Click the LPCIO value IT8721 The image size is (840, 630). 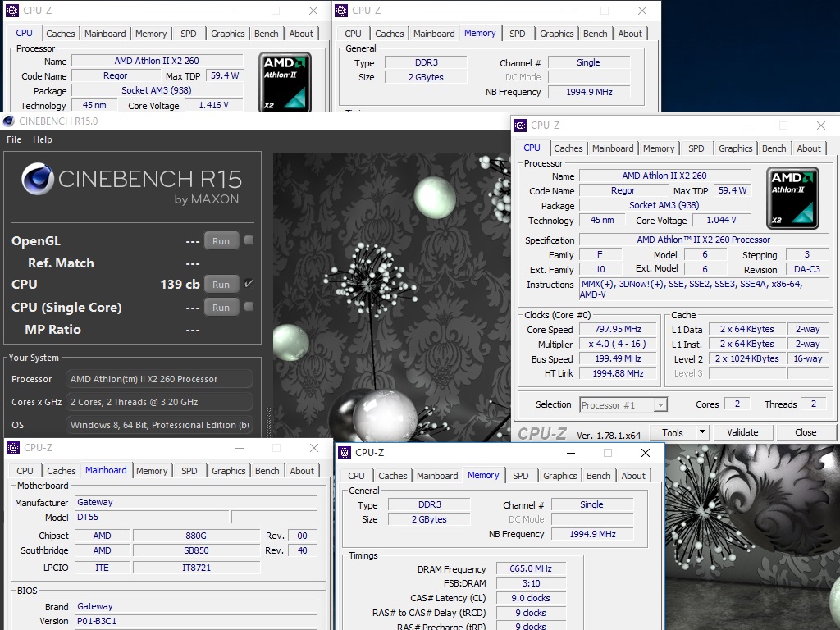tap(196, 568)
